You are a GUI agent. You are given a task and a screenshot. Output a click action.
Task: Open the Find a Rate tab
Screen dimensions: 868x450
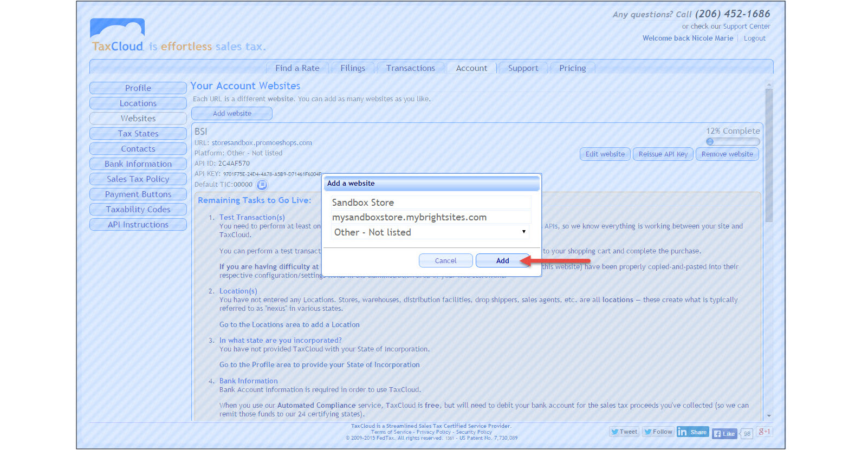tap(297, 68)
